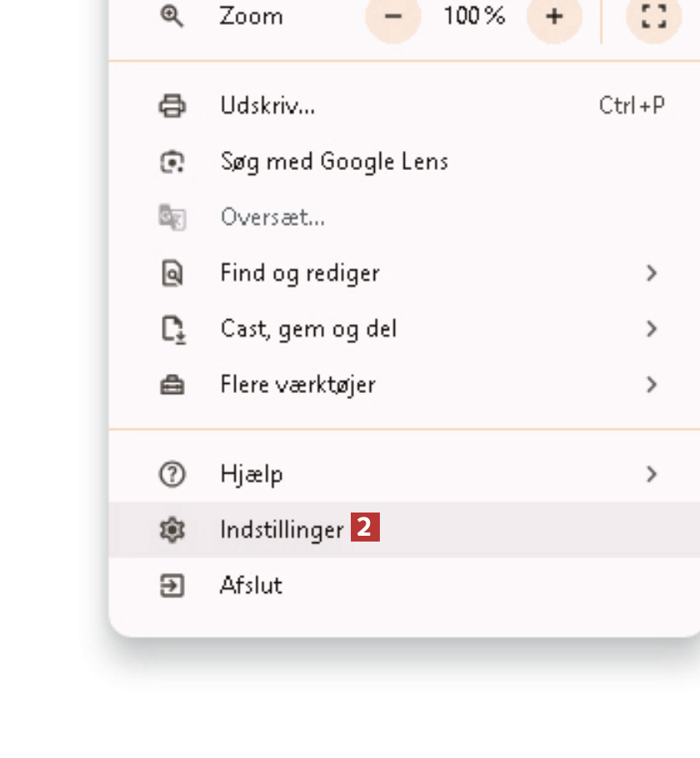Click the magnifier Zoom icon

click(172, 16)
